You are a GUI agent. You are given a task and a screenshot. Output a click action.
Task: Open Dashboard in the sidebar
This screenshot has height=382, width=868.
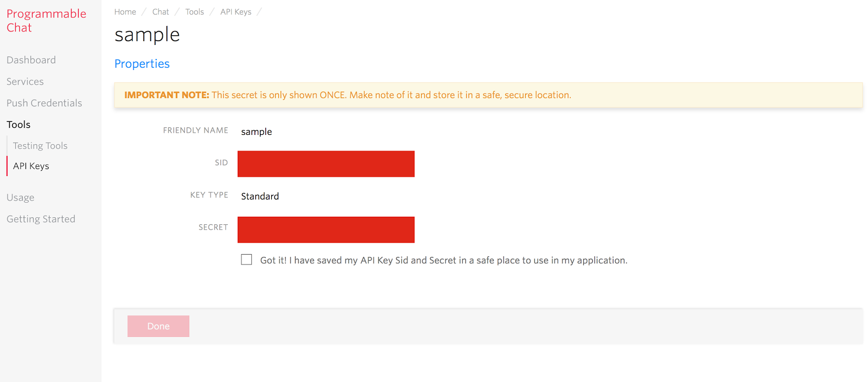(31, 60)
